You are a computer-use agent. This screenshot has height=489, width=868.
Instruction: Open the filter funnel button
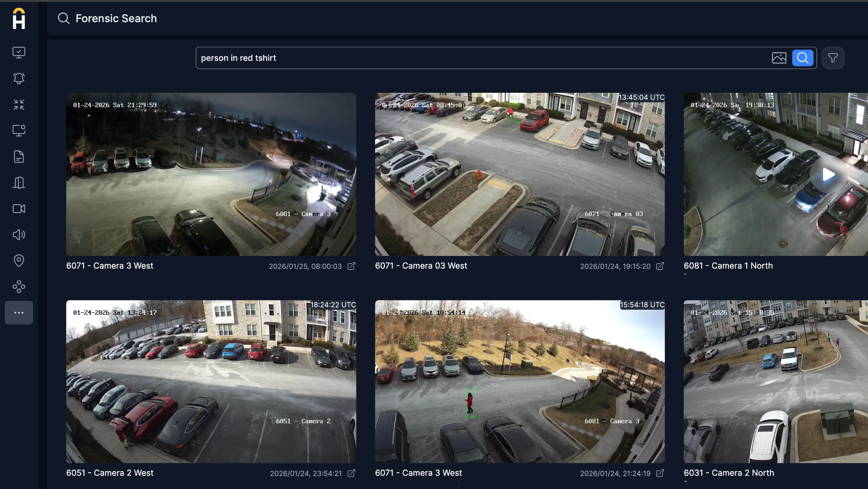[833, 58]
